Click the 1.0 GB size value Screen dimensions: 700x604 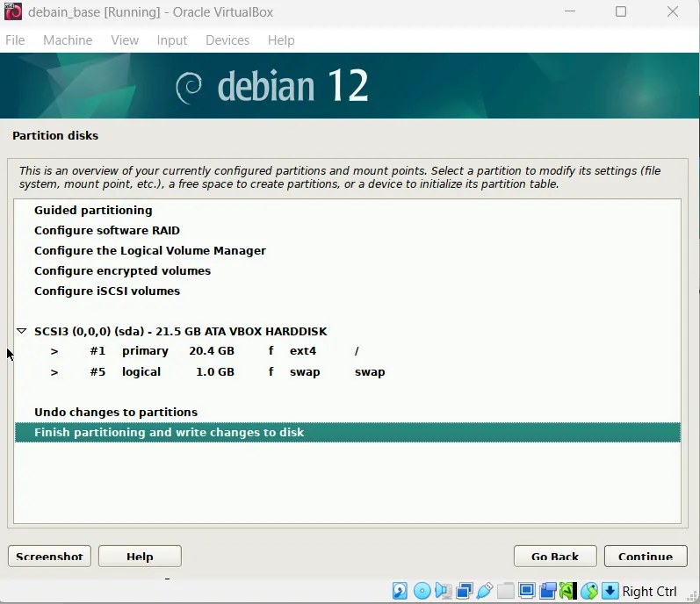(215, 372)
